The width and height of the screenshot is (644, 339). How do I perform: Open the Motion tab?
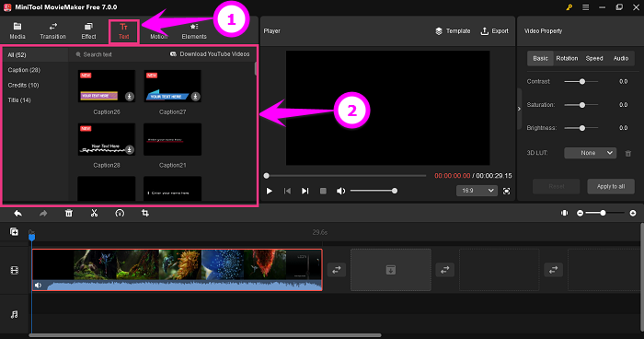(158, 31)
